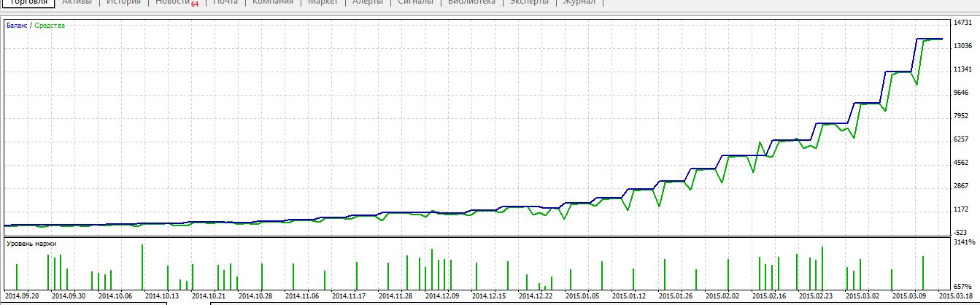This screenshot has height=305, width=980.
Task: Click the -523 axis value
Action: (962, 232)
